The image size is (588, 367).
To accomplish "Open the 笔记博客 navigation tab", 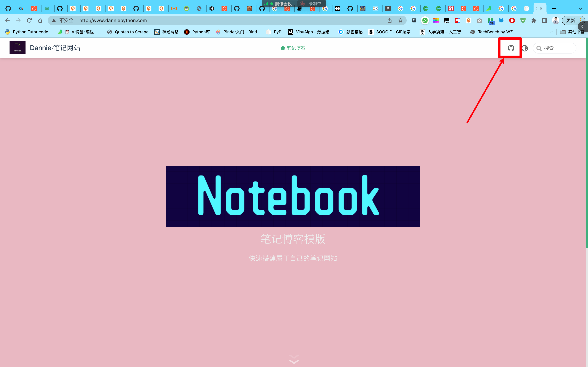I will (x=293, y=48).
